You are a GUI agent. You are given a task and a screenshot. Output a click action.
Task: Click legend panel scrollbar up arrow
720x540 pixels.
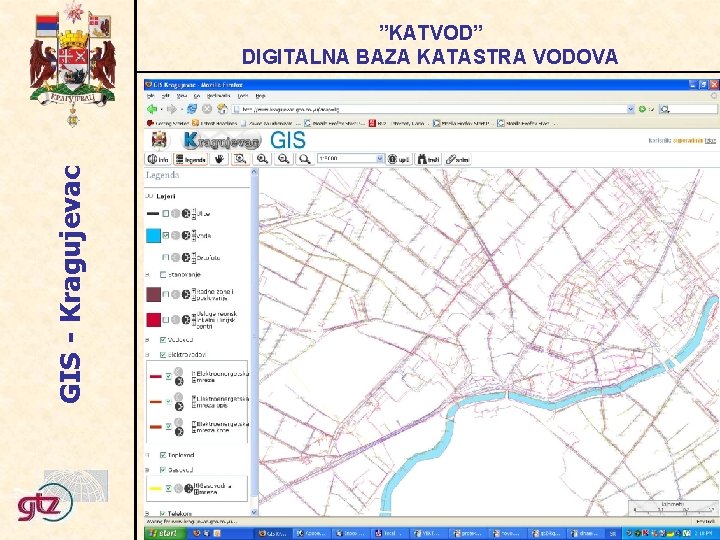click(x=254, y=172)
